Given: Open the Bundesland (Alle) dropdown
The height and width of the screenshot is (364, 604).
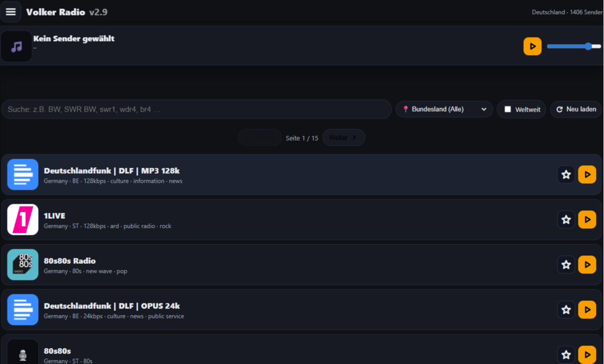Looking at the screenshot, I should [444, 109].
